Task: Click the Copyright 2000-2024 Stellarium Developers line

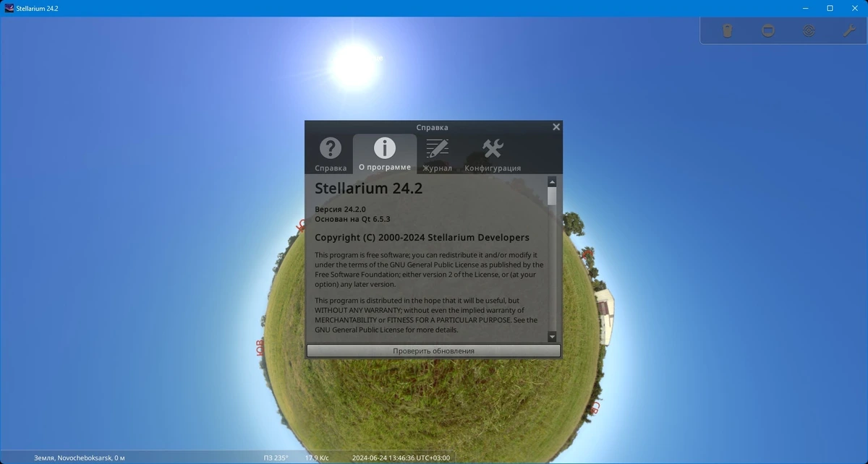Action: pyautogui.click(x=422, y=238)
